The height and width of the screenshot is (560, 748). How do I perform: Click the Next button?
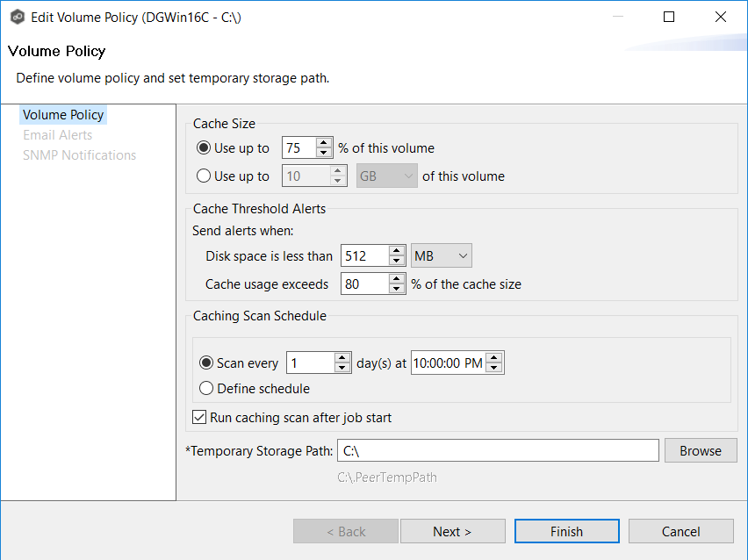(452, 532)
